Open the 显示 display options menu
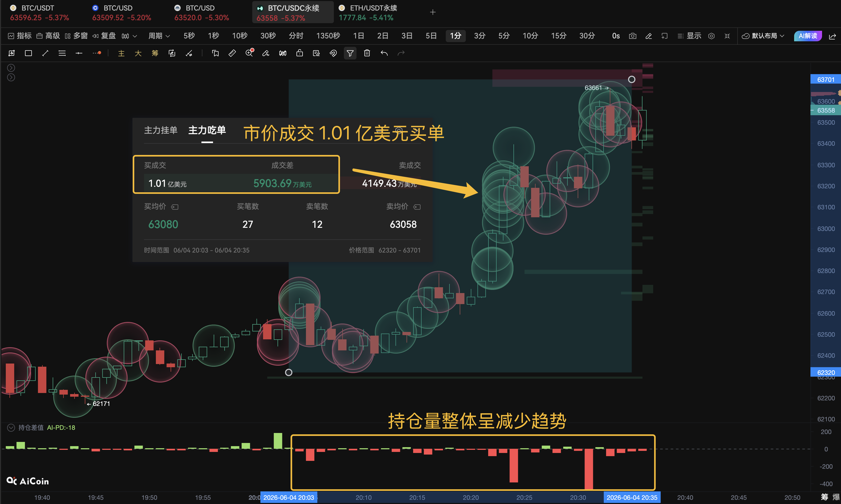This screenshot has width=841, height=504. click(689, 36)
